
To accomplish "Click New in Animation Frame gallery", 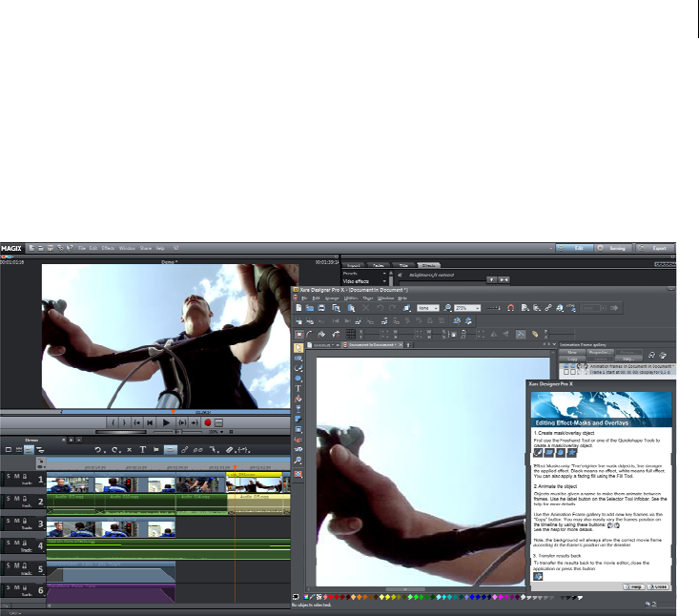I will [x=572, y=352].
